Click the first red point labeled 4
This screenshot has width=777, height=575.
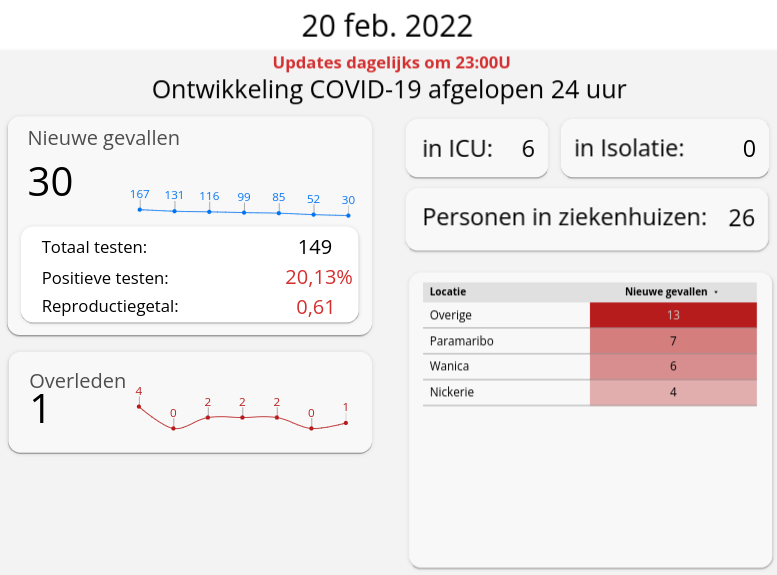pyautogui.click(x=139, y=406)
